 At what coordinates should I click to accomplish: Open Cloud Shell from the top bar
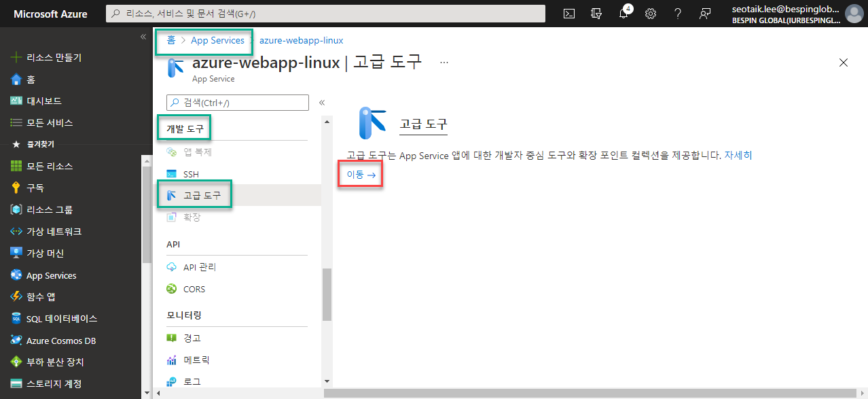click(x=570, y=14)
